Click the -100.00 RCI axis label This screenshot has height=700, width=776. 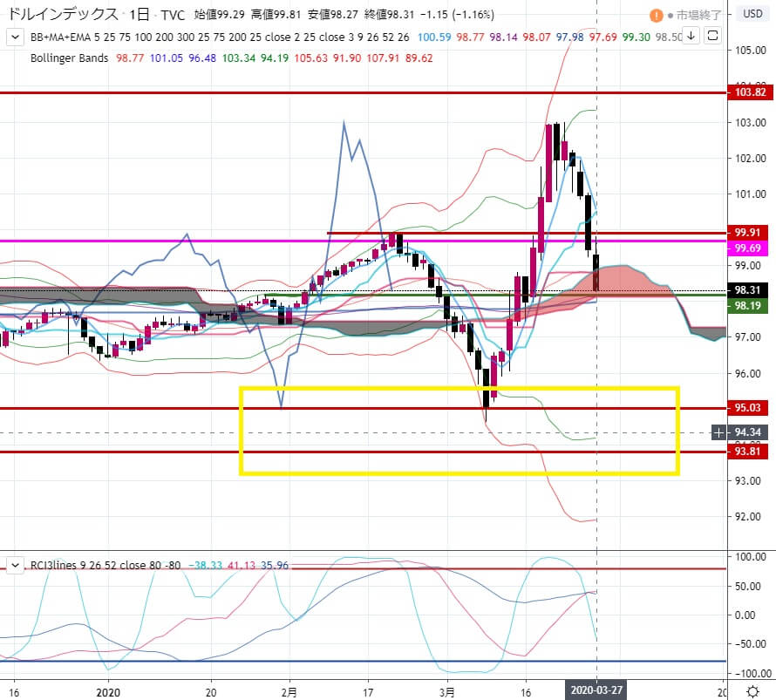[x=752, y=673]
